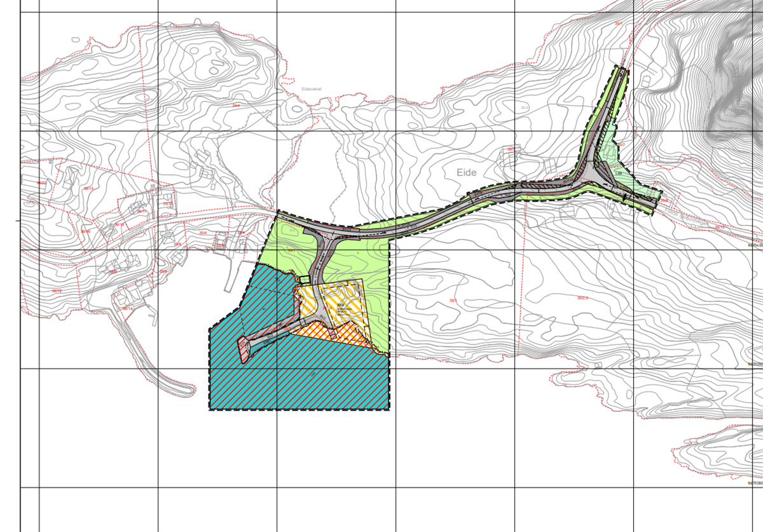Select the '20.3' elevation point label
This screenshot has height=532, width=763.
point(524,108)
